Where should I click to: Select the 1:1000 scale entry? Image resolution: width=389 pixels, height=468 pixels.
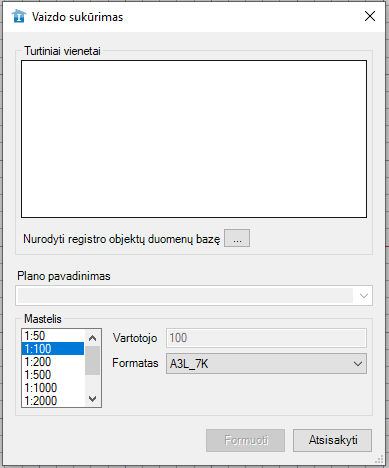point(53,388)
